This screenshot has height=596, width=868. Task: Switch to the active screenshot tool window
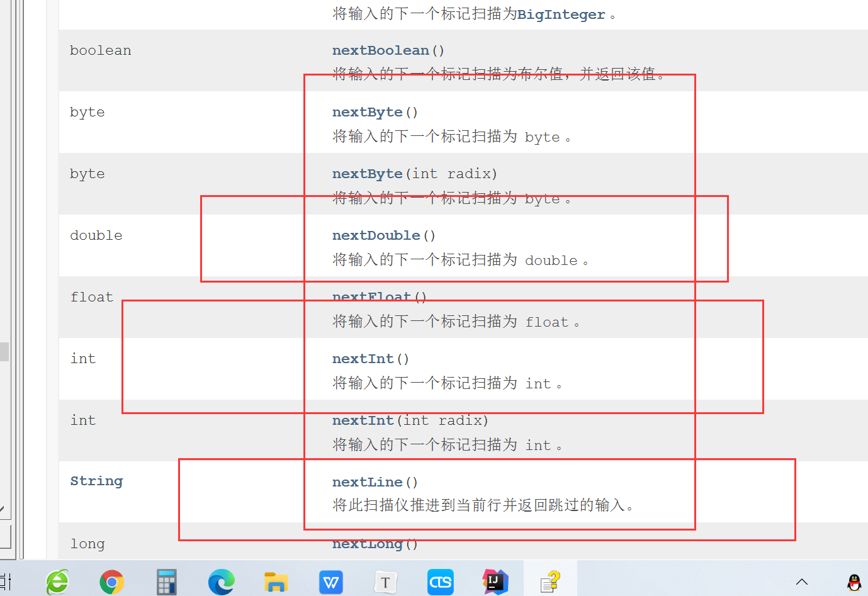[550, 581]
